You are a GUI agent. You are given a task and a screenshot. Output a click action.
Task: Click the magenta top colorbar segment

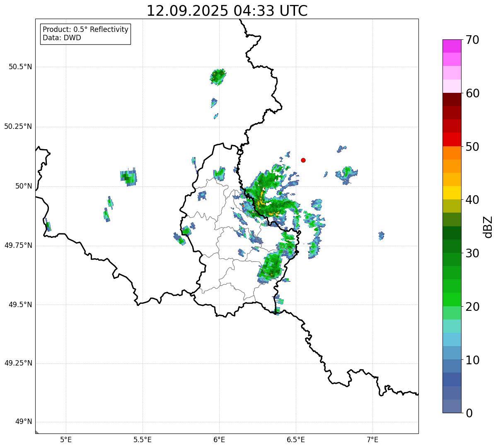[x=452, y=46]
